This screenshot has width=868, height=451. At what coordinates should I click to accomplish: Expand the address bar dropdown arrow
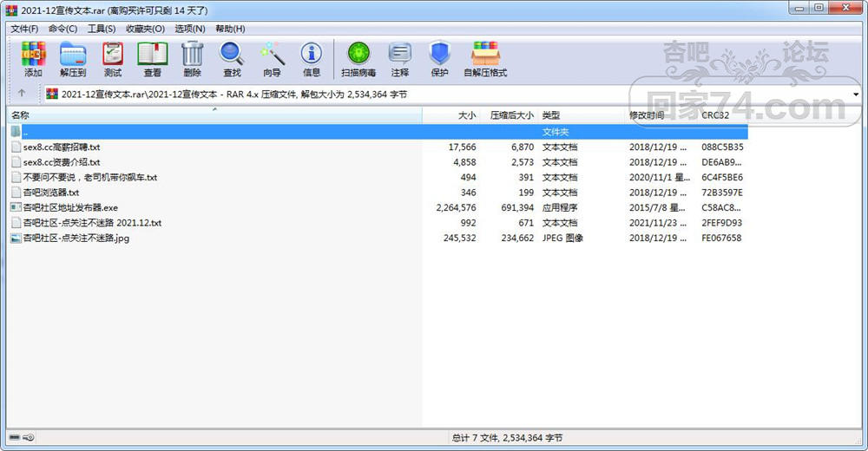pyautogui.click(x=856, y=94)
